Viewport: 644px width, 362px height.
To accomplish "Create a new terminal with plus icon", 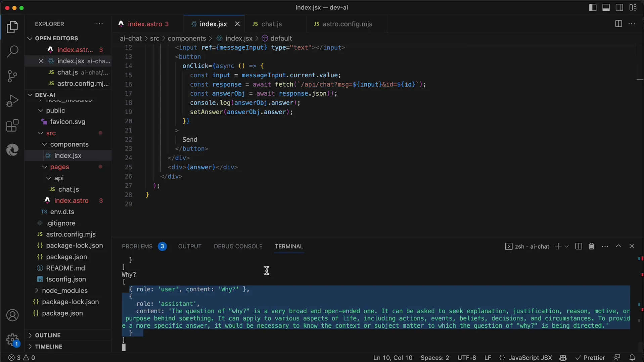I will (558, 246).
